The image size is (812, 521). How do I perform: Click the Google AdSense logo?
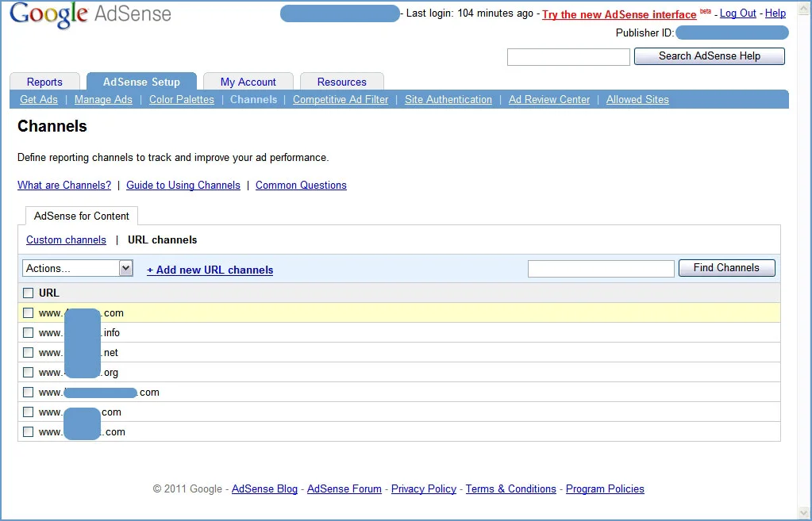pos(90,14)
